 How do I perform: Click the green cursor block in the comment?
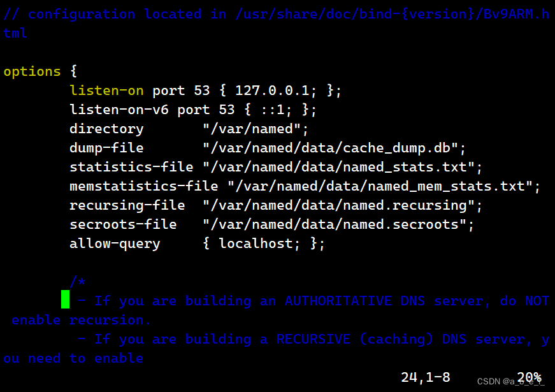65,299
